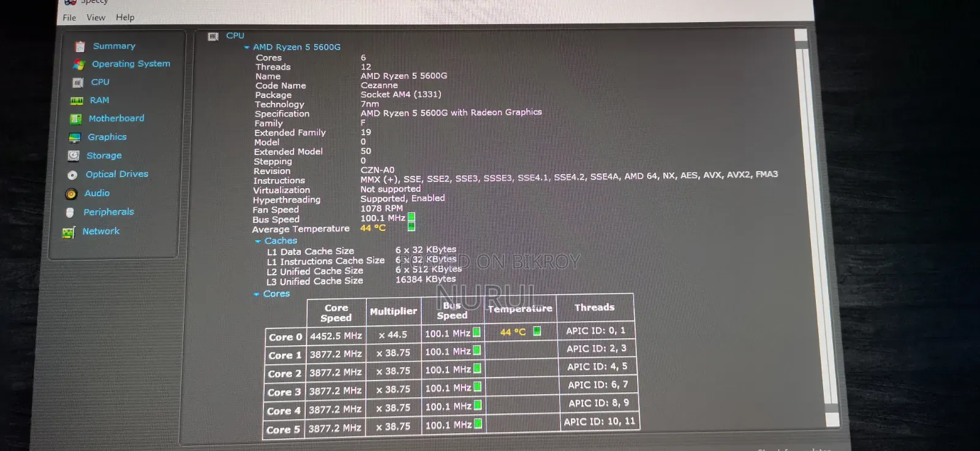Click the Operating System Windows flag icon
Viewport: 980px width, 451px height.
[78, 64]
